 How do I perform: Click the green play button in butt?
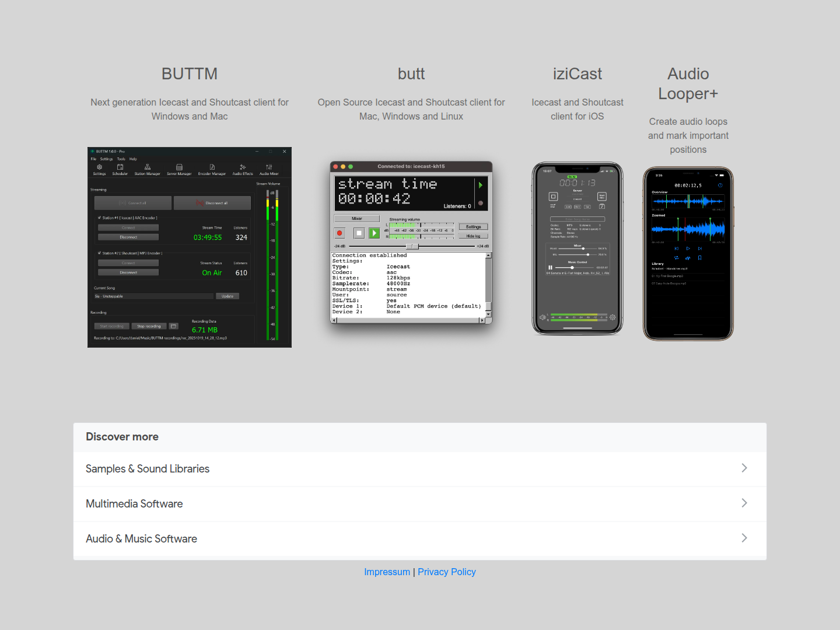374,233
